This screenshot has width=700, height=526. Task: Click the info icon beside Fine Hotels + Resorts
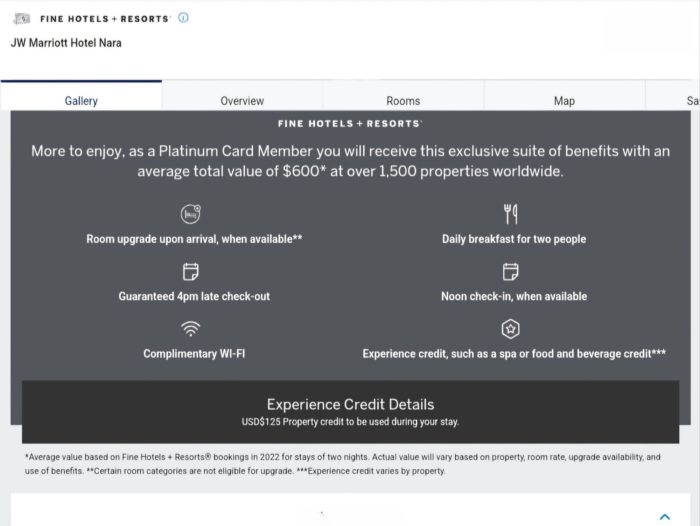tap(183, 18)
